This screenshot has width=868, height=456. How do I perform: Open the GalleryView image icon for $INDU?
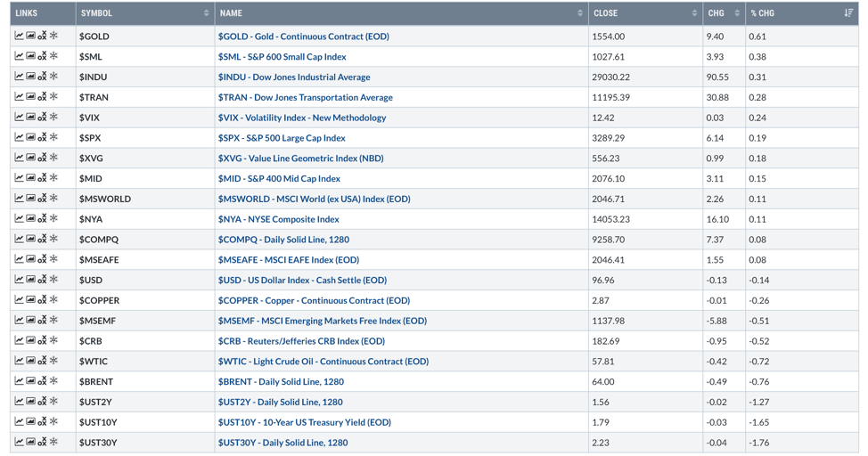pos(30,77)
